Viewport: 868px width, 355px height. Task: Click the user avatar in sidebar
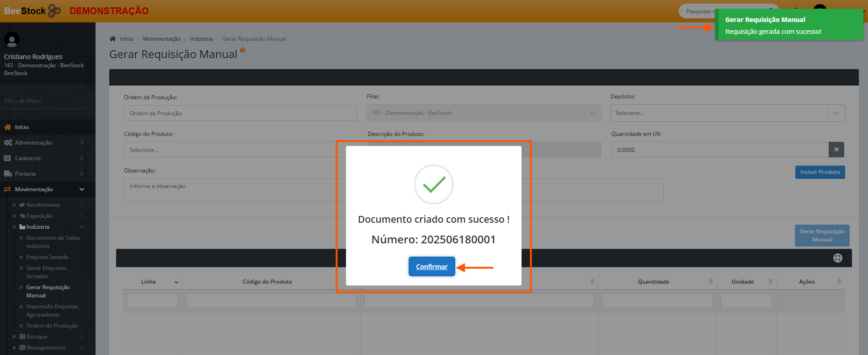[x=12, y=40]
